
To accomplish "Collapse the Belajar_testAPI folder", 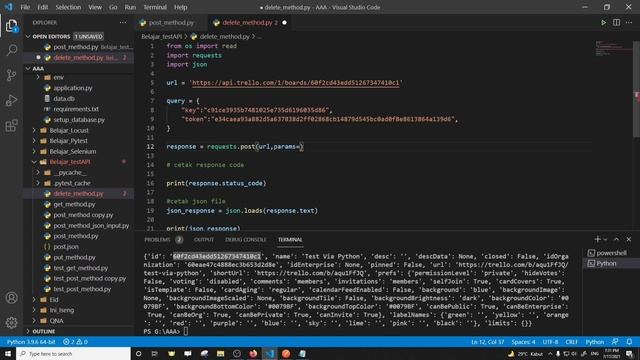I will click(34, 162).
